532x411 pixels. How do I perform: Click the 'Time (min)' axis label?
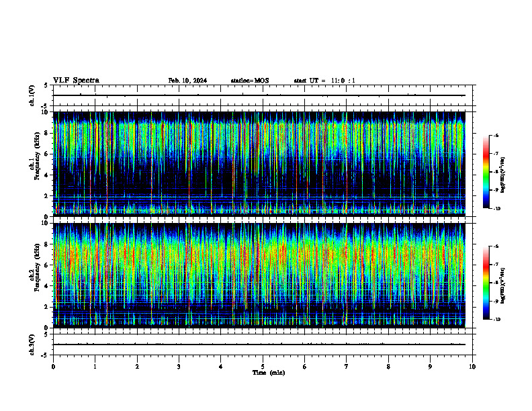click(x=269, y=373)
